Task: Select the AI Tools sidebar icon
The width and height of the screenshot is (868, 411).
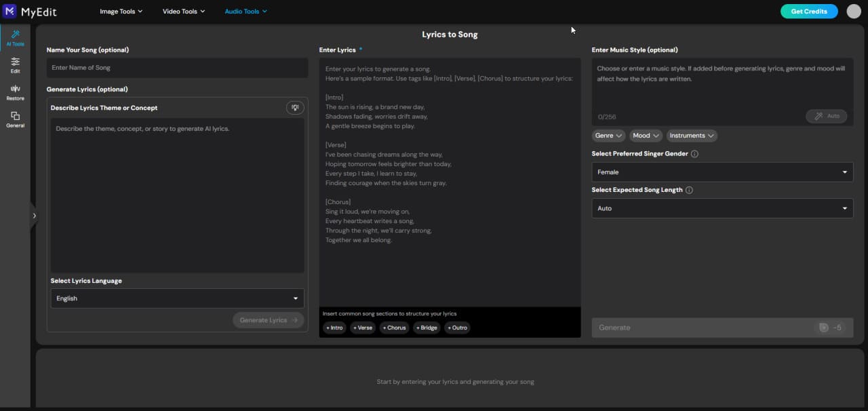Action: pyautogui.click(x=14, y=38)
